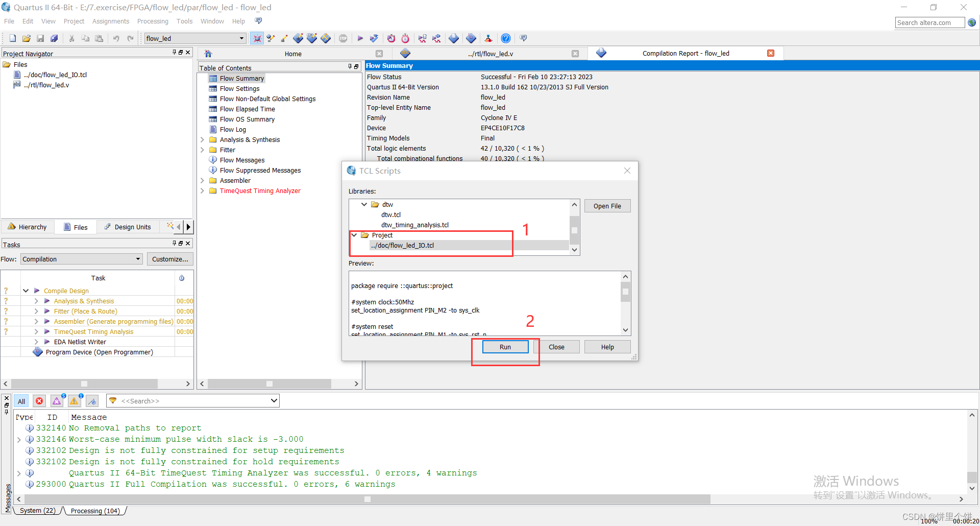Toggle critical warning messages filter
Image resolution: width=980 pixels, height=526 pixels.
click(x=57, y=401)
